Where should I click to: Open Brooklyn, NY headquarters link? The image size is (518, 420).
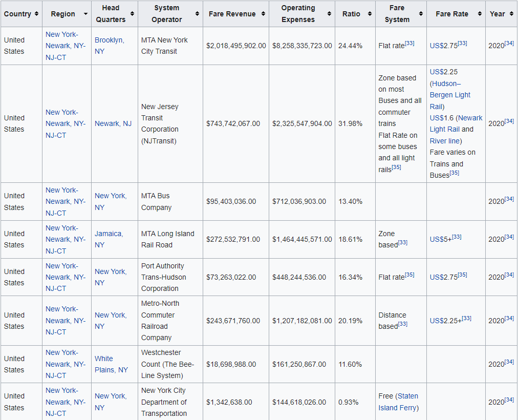(110, 46)
